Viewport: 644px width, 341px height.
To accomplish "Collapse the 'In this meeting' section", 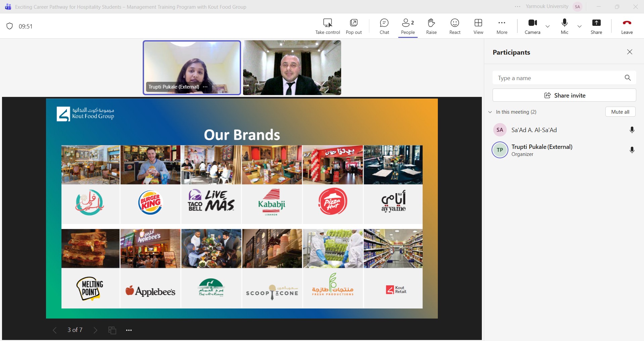I will [x=490, y=112].
